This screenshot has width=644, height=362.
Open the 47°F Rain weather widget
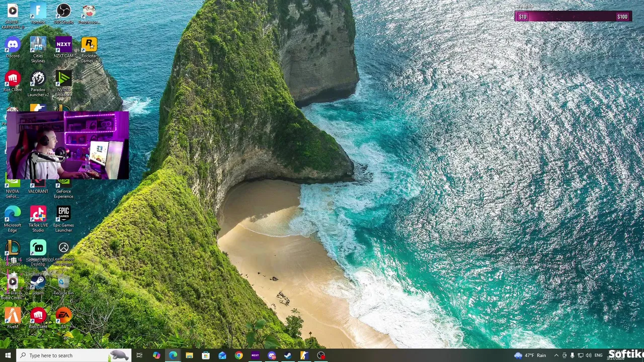click(x=530, y=355)
